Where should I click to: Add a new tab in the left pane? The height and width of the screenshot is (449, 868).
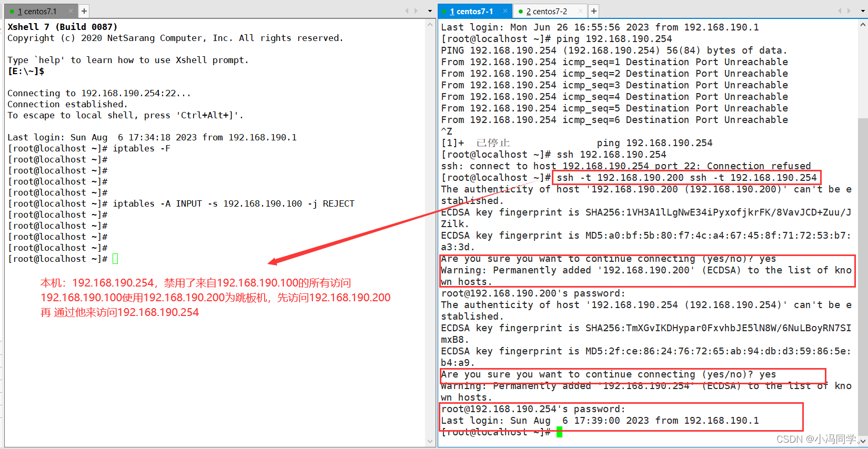click(x=84, y=11)
